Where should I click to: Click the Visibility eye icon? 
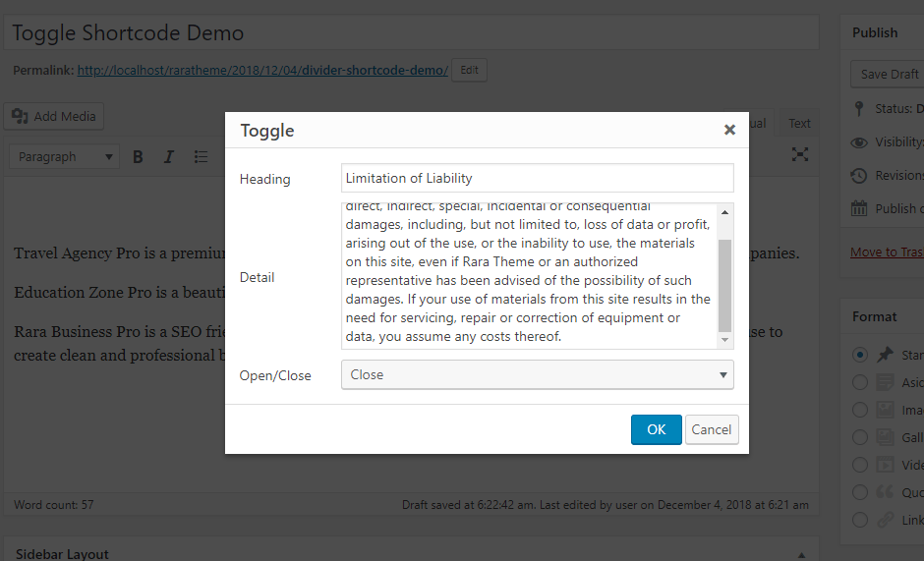(x=860, y=142)
